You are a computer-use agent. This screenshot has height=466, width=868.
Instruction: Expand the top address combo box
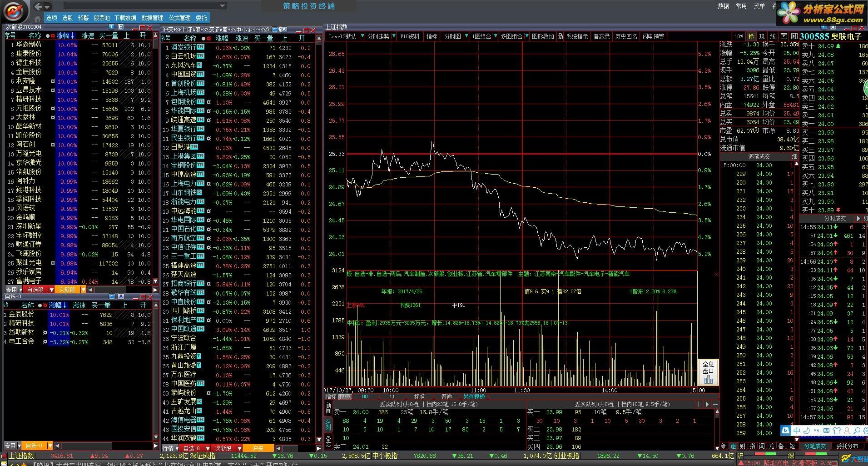pos(222,6)
